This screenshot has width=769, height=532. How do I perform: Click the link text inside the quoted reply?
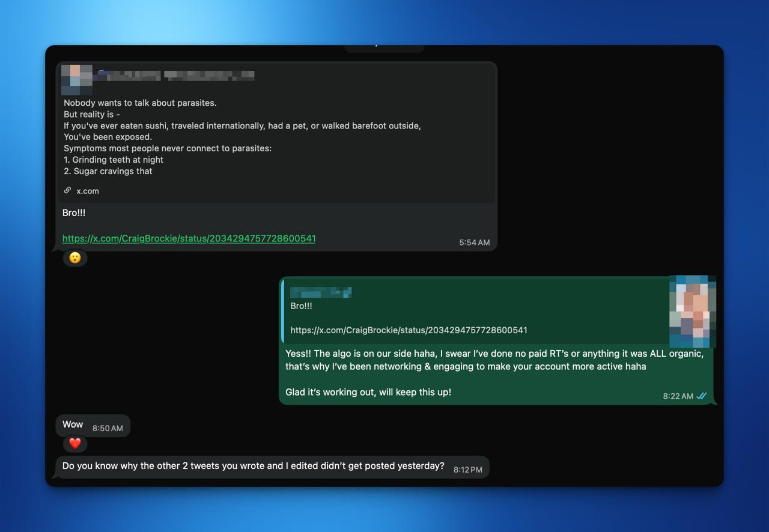(x=409, y=330)
